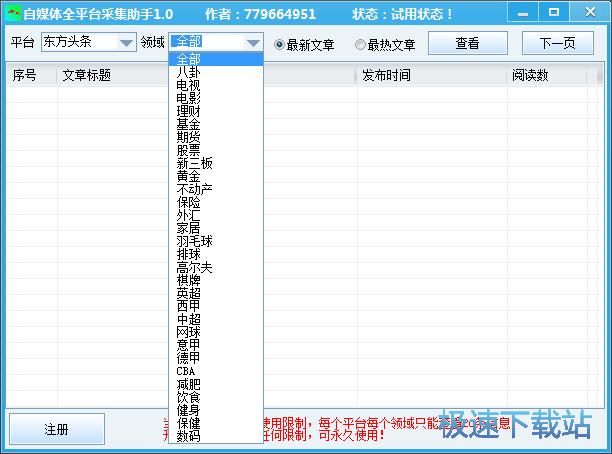The height and width of the screenshot is (454, 612).
Task: Click the 序号 column header
Action: (32, 75)
